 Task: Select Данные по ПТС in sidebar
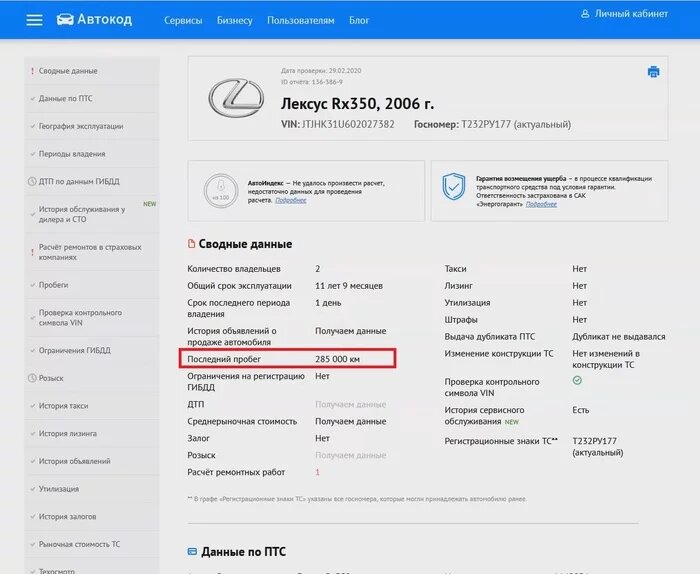(92, 99)
